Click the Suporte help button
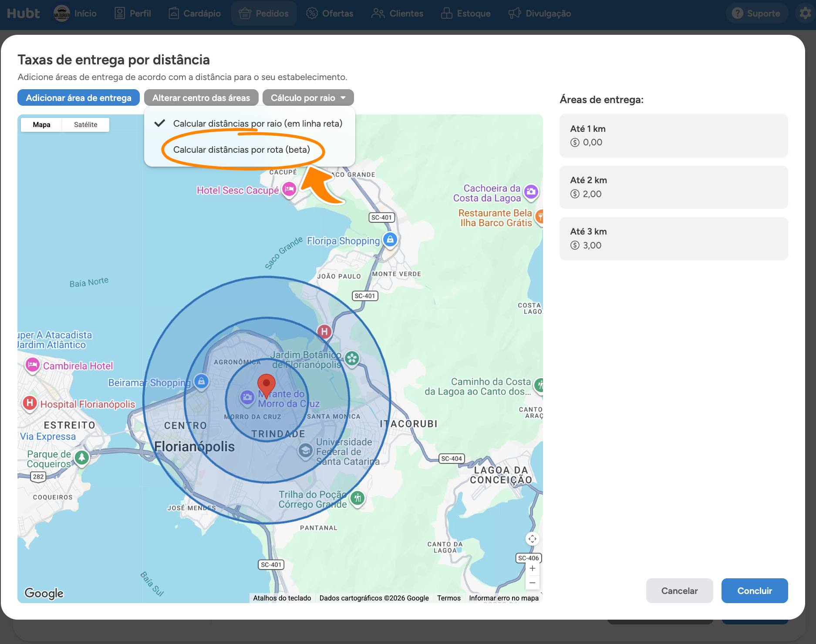 [756, 13]
